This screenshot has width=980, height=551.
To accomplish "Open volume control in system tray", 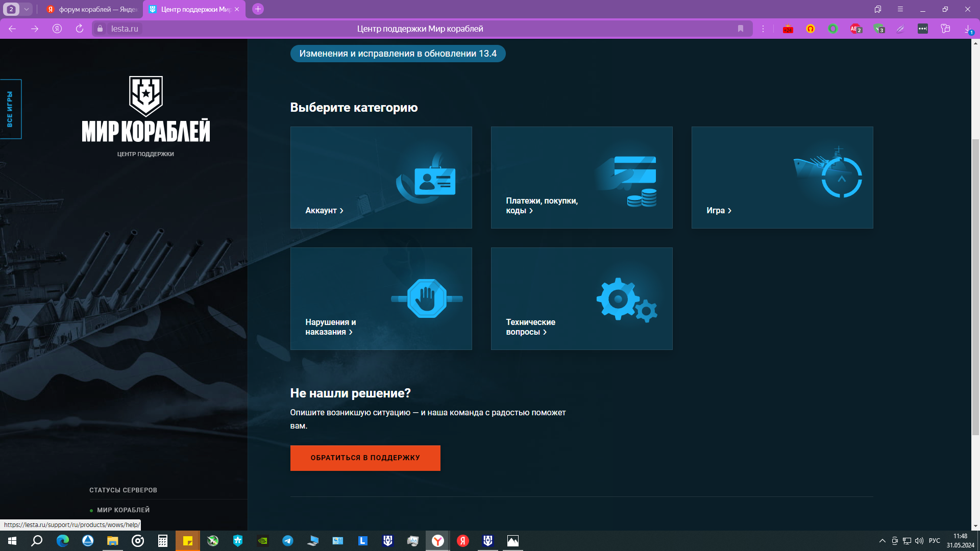I will tap(919, 541).
